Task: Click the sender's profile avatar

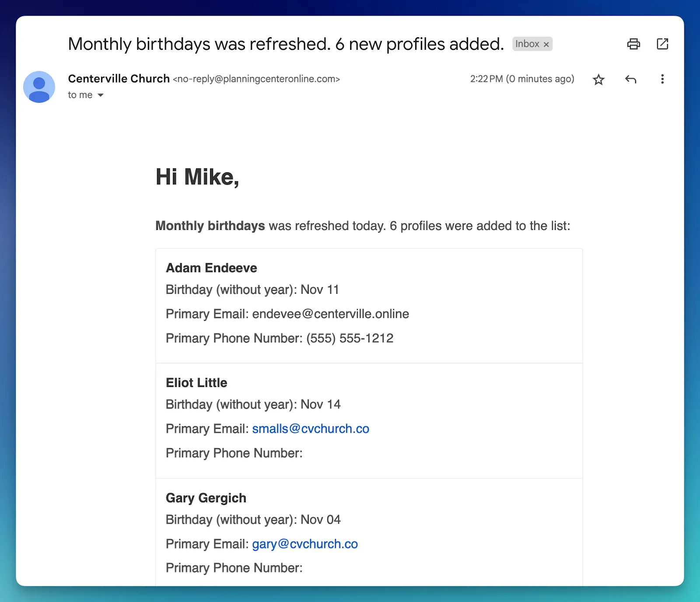Action: [39, 87]
